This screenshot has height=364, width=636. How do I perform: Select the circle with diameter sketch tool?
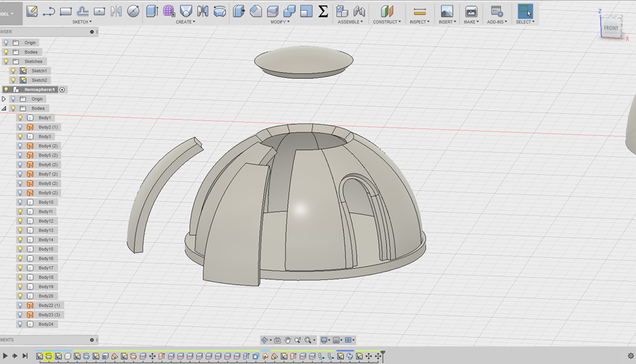point(133,11)
